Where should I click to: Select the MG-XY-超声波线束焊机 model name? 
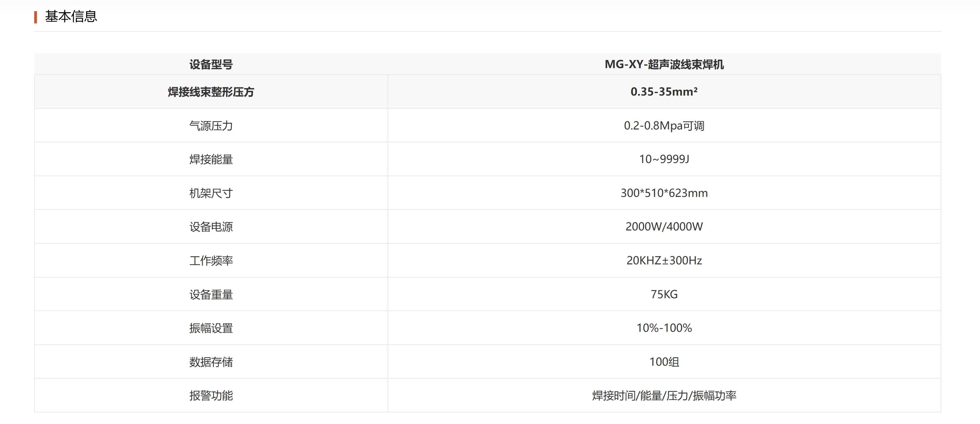(666, 65)
